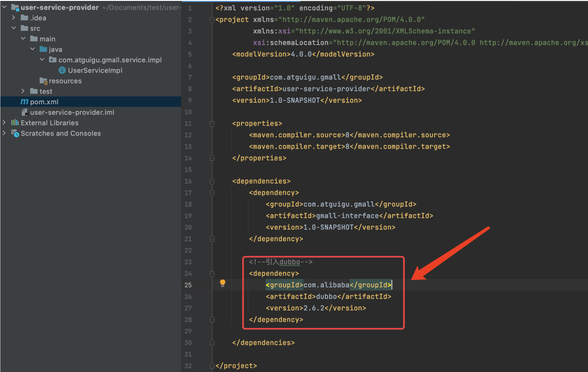Fold the properties block at line 11
This screenshot has width=588, height=372.
212,124
